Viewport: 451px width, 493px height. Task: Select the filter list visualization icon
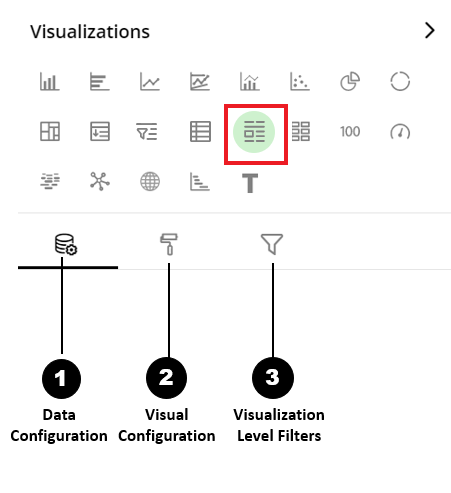pos(146,131)
